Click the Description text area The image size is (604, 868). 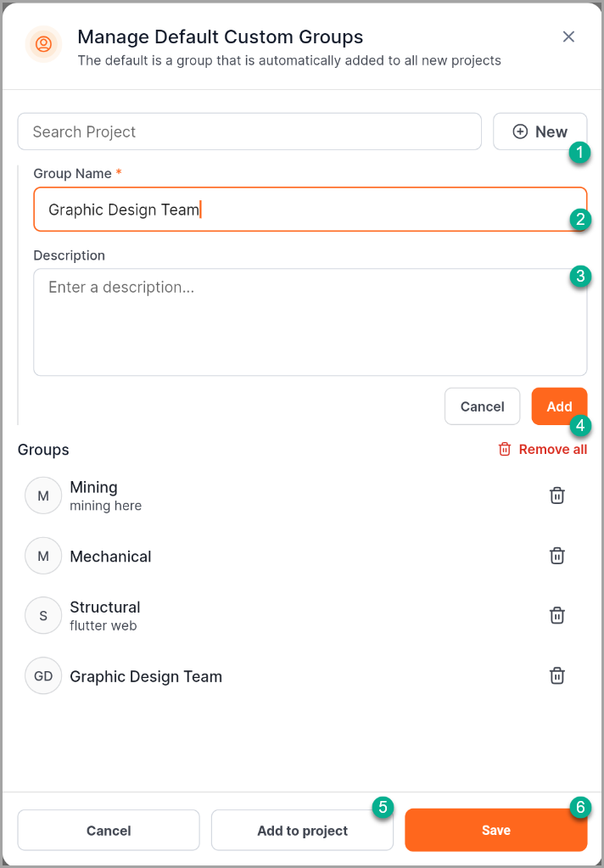(310, 322)
